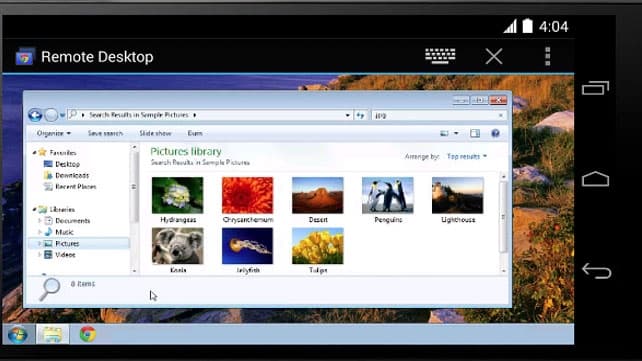
Task: Select Recent Places in Favorites
Action: 76,187
